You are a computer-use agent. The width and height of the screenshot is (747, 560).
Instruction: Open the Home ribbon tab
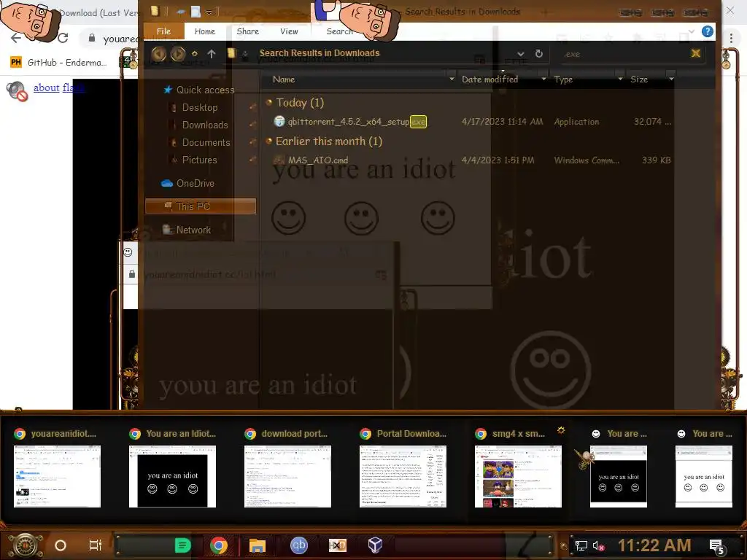[205, 31]
